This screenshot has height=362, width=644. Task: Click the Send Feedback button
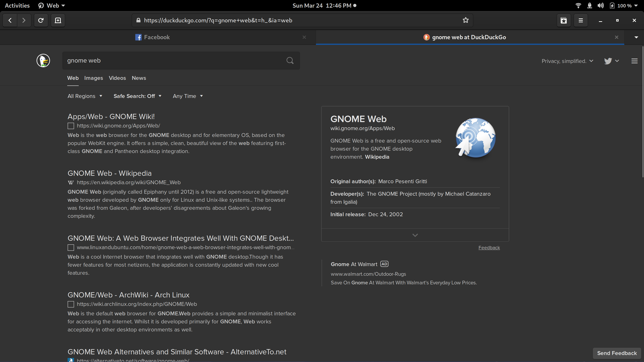(x=617, y=353)
